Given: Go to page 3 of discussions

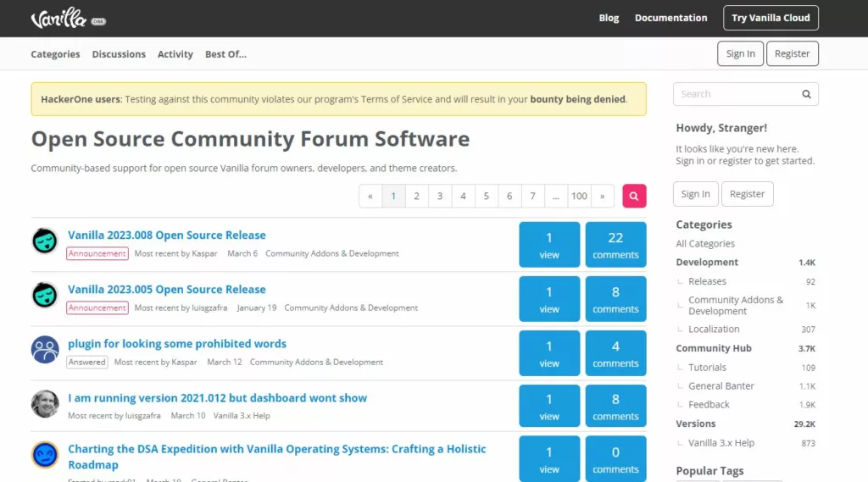Looking at the screenshot, I should point(440,196).
